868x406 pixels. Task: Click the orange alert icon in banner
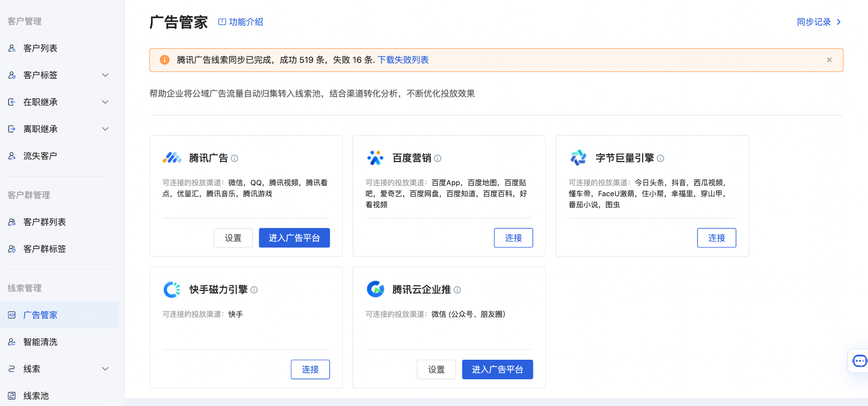165,60
